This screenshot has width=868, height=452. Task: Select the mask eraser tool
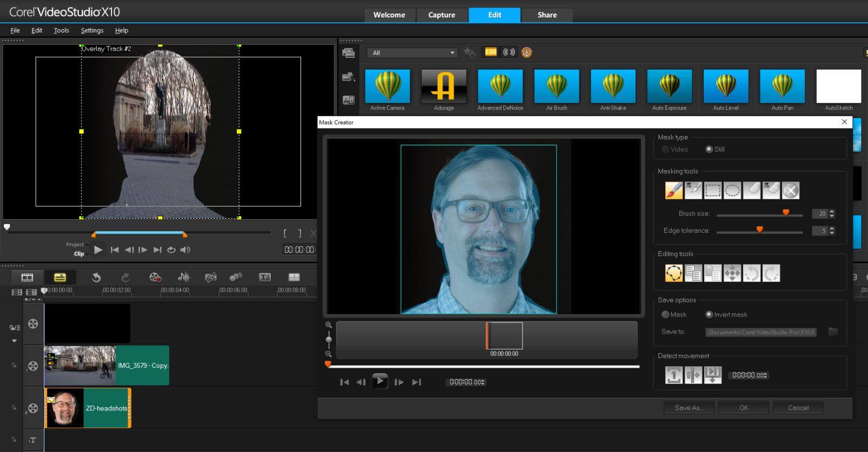point(751,190)
